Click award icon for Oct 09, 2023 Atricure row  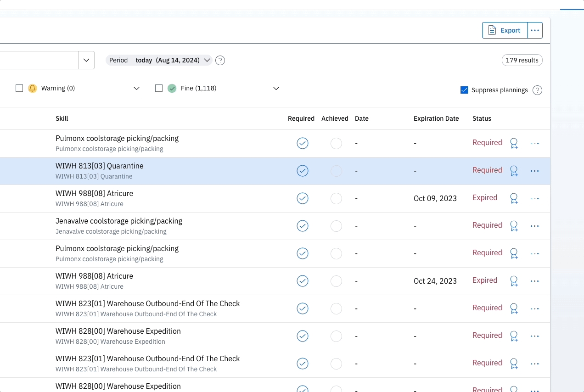514,198
